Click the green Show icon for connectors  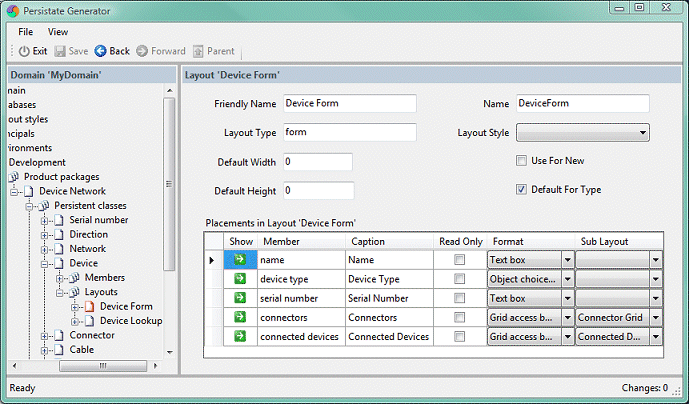(x=240, y=317)
